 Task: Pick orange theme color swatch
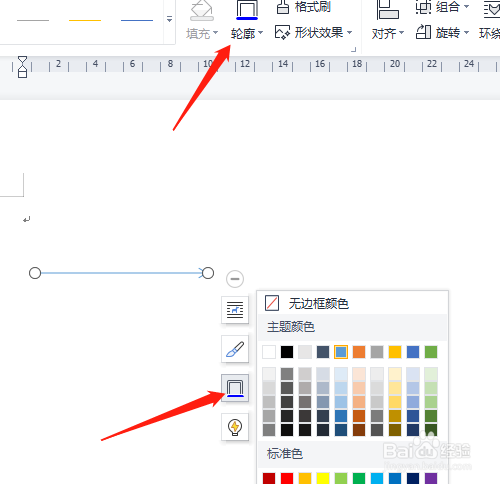359,352
